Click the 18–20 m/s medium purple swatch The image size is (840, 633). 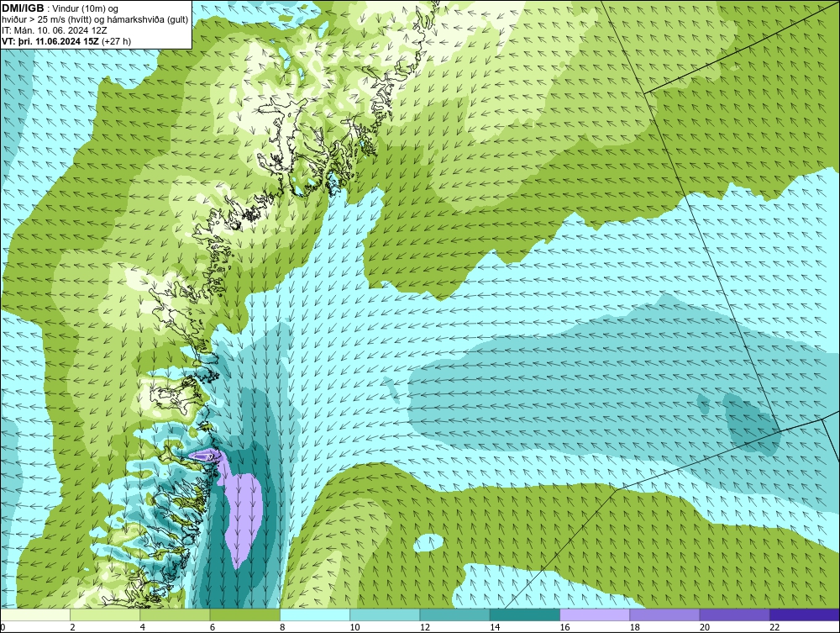point(664,615)
